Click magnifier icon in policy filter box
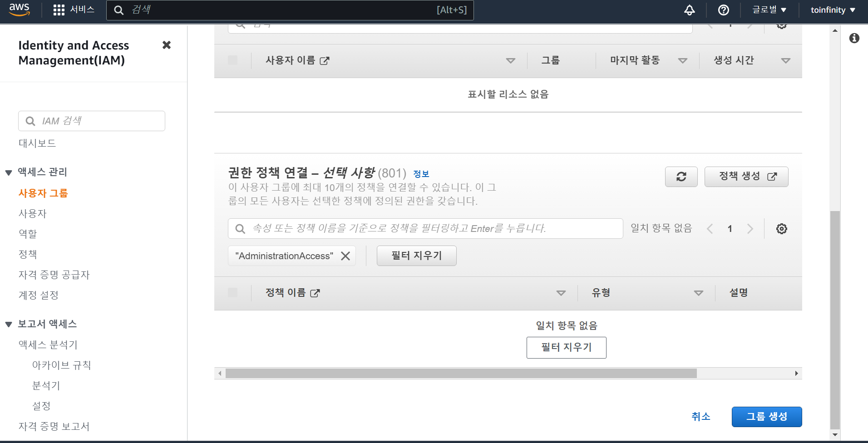 click(x=241, y=229)
